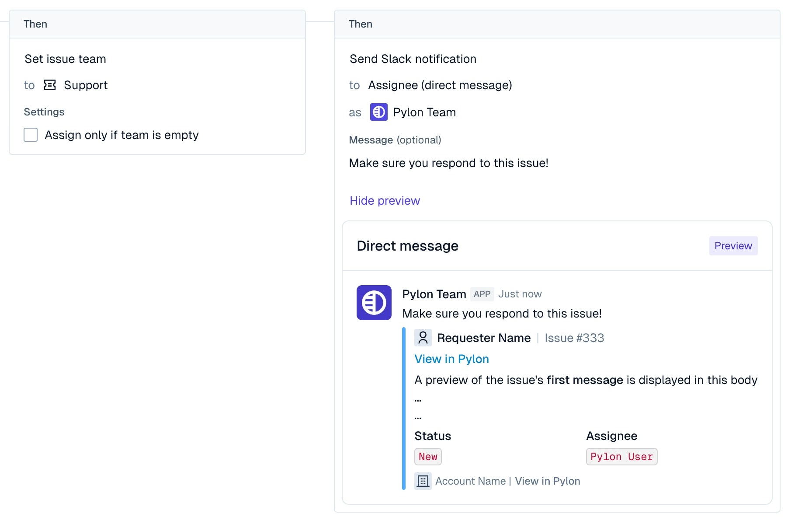The width and height of the screenshot is (812, 517).
Task: Click the Message (optional) label
Action: tap(395, 140)
